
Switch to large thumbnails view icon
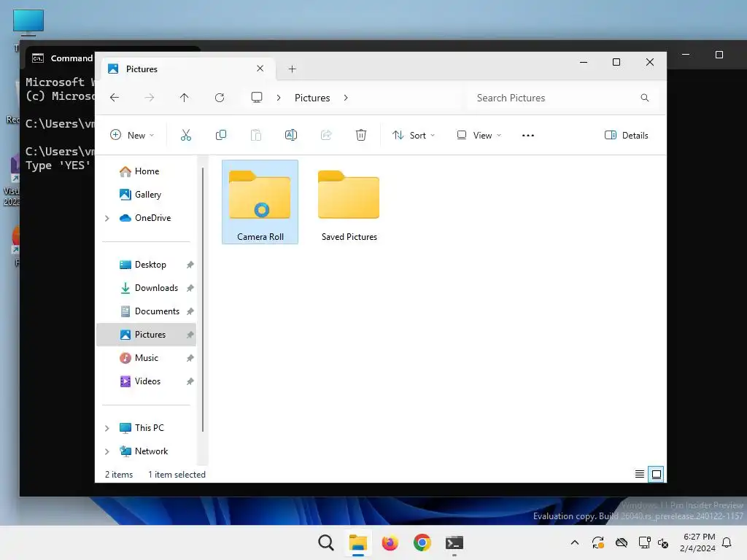tap(656, 474)
